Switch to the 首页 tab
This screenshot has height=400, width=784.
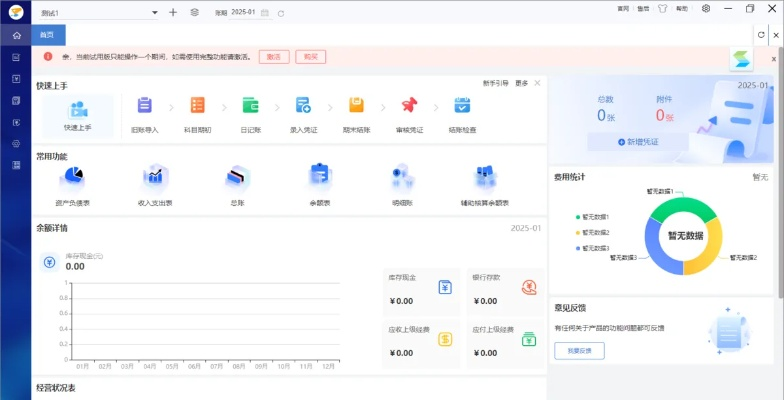(x=48, y=35)
